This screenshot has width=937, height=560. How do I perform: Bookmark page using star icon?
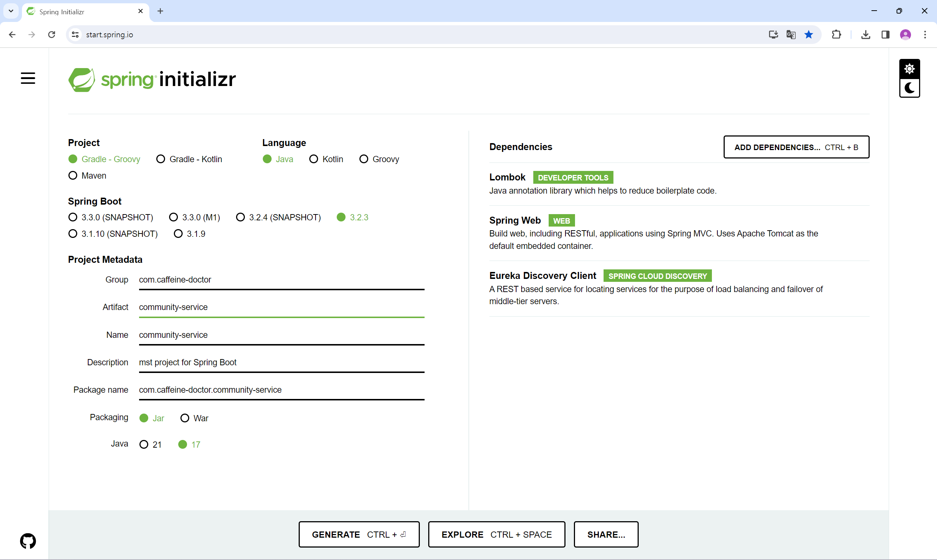point(808,35)
